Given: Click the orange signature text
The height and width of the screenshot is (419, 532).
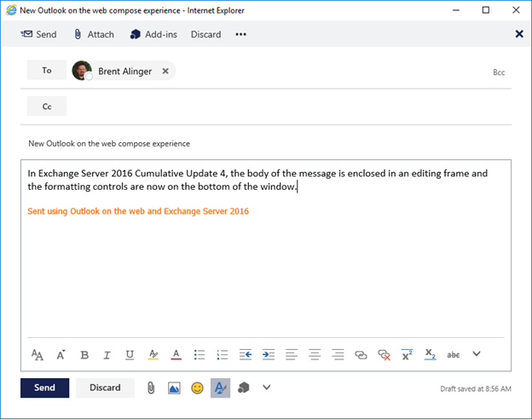Looking at the screenshot, I should tap(138, 211).
